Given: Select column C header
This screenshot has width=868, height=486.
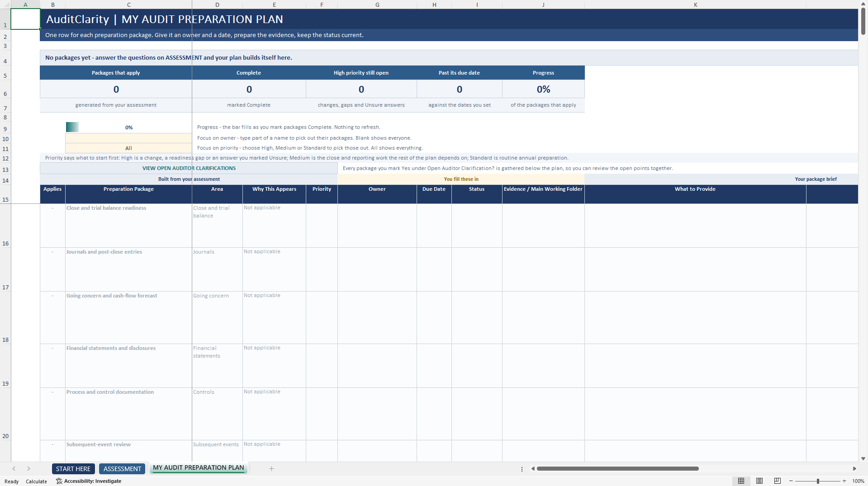Looking at the screenshot, I should click(x=128, y=5).
